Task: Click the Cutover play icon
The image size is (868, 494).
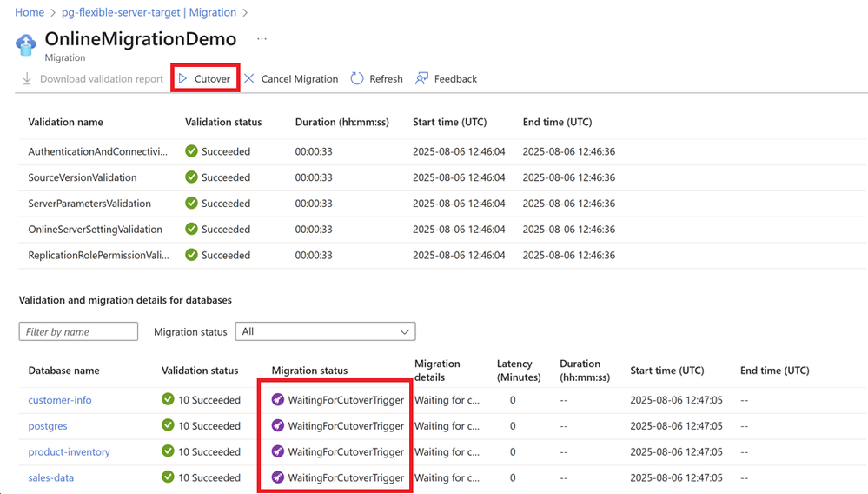Action: 183,78
